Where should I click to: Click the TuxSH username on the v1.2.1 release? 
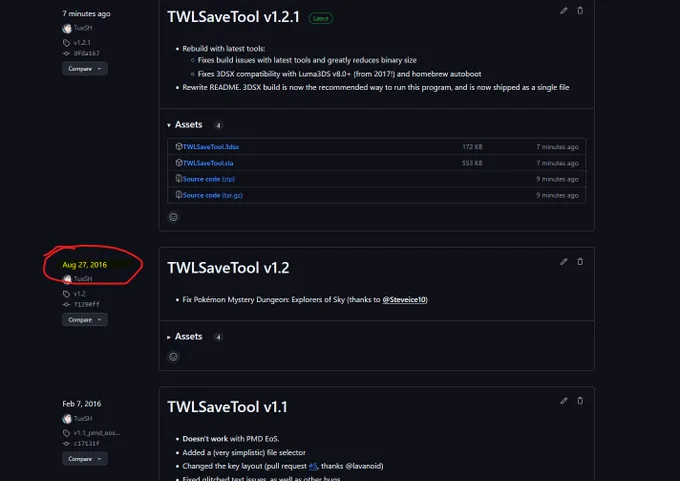click(x=83, y=28)
